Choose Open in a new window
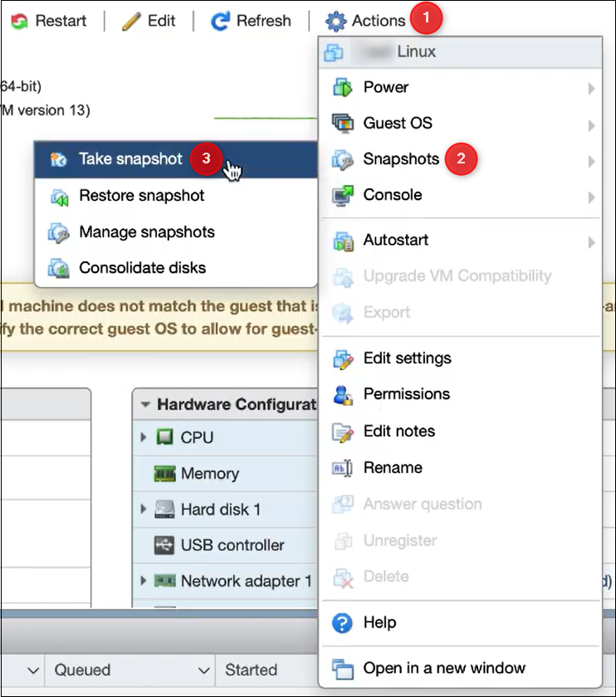The image size is (616, 697). [460, 668]
